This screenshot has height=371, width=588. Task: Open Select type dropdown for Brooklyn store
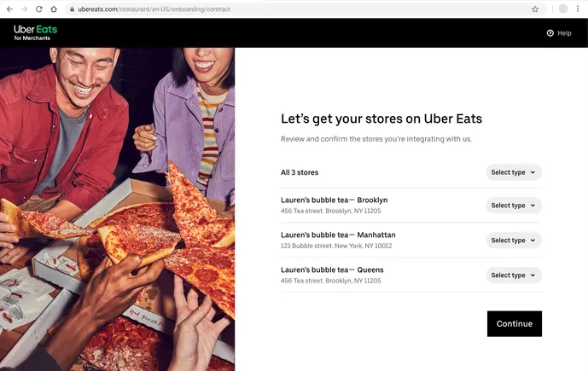point(514,206)
